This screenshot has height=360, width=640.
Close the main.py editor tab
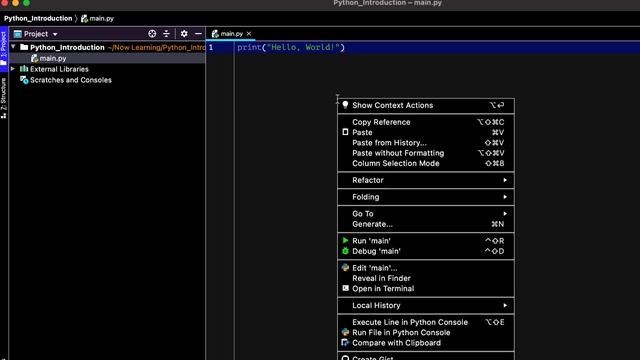(x=249, y=34)
